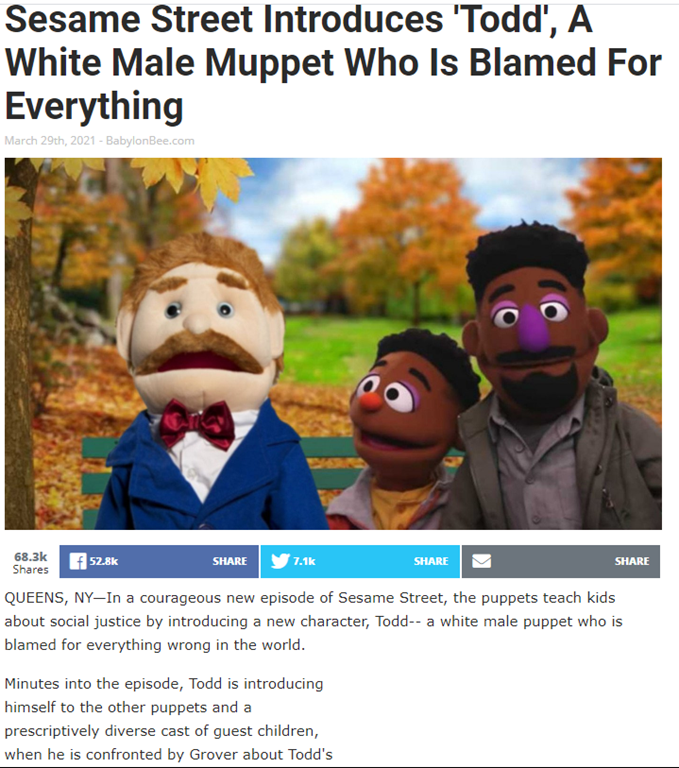Click the paragraph starting Minutes into the episode
679x768 pixels.
click(169, 719)
